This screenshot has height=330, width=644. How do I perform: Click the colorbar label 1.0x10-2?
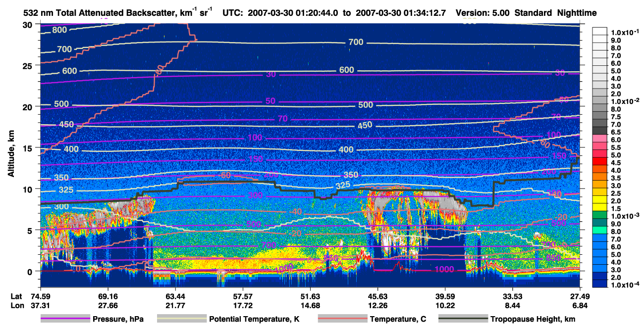click(x=625, y=101)
